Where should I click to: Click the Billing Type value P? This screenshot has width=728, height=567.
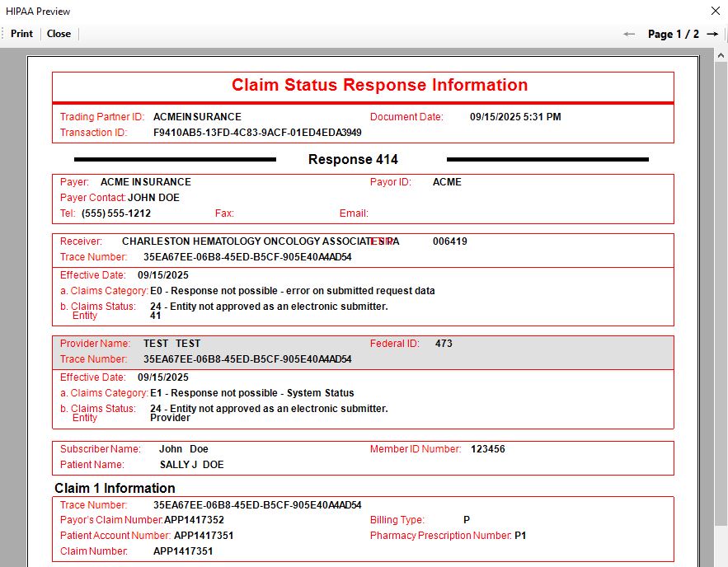467,520
